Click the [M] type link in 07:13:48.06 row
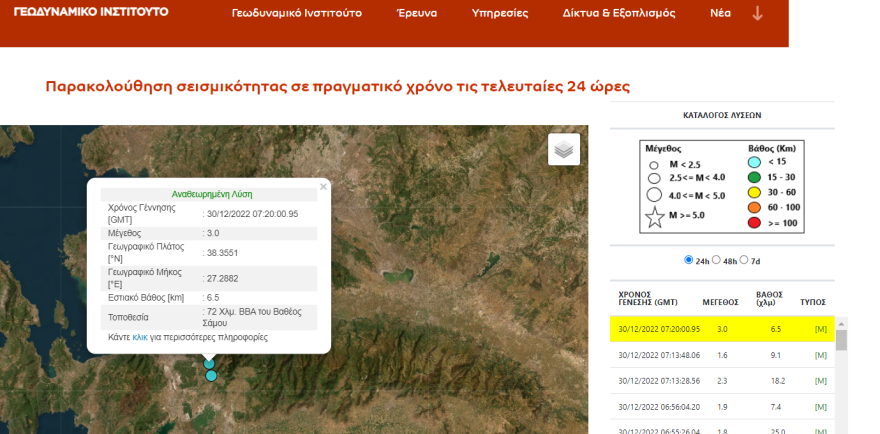Image resolution: width=880 pixels, height=434 pixels. pyautogui.click(x=821, y=355)
